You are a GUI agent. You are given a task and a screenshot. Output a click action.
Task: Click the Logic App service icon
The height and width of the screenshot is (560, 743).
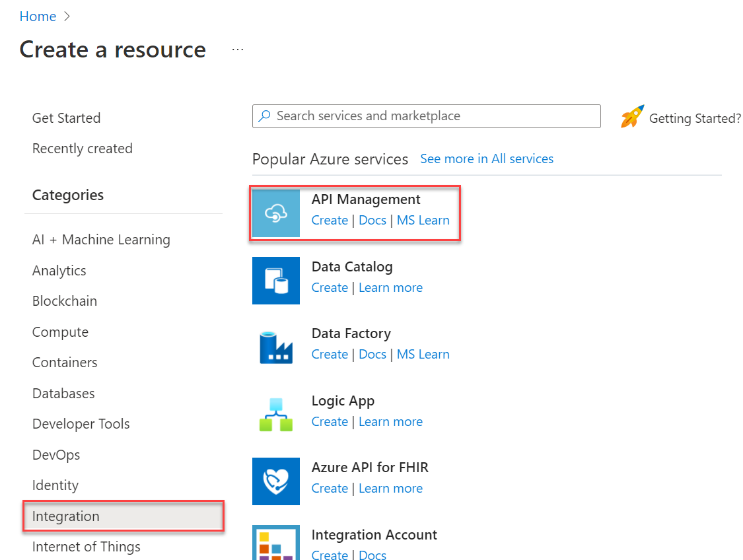(x=275, y=413)
